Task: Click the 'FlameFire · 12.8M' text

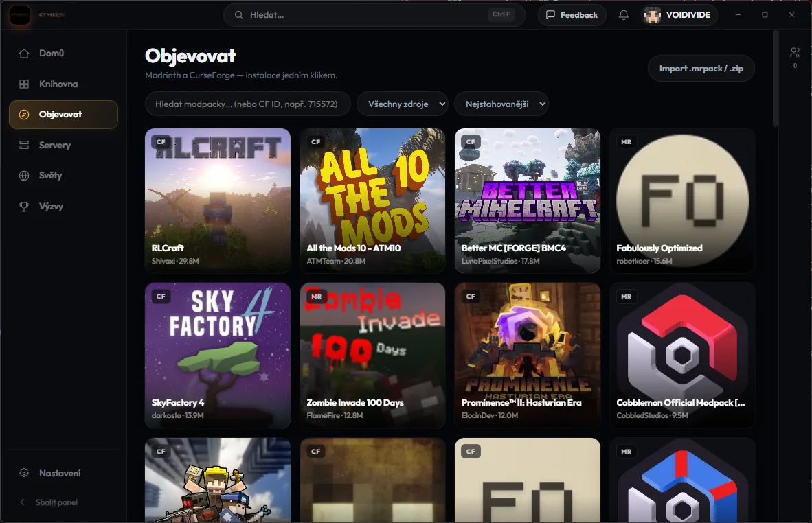Action: click(335, 415)
